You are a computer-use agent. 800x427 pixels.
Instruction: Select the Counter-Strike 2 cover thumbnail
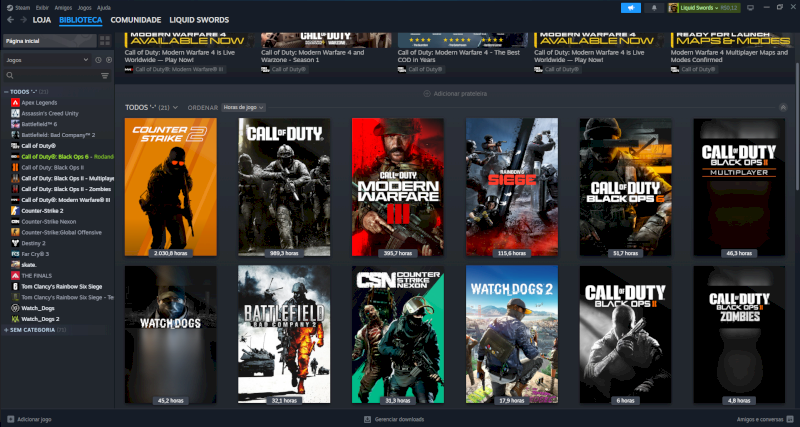170,187
